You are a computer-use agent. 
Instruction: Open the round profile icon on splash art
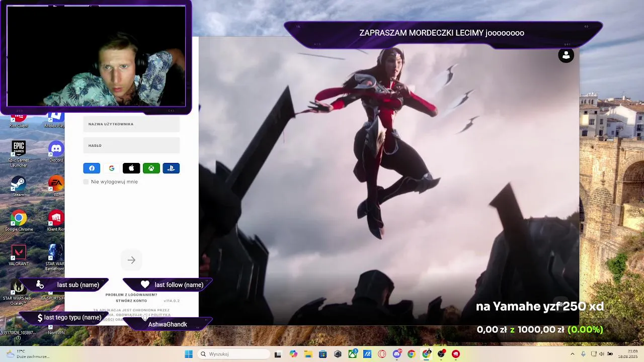(x=566, y=55)
